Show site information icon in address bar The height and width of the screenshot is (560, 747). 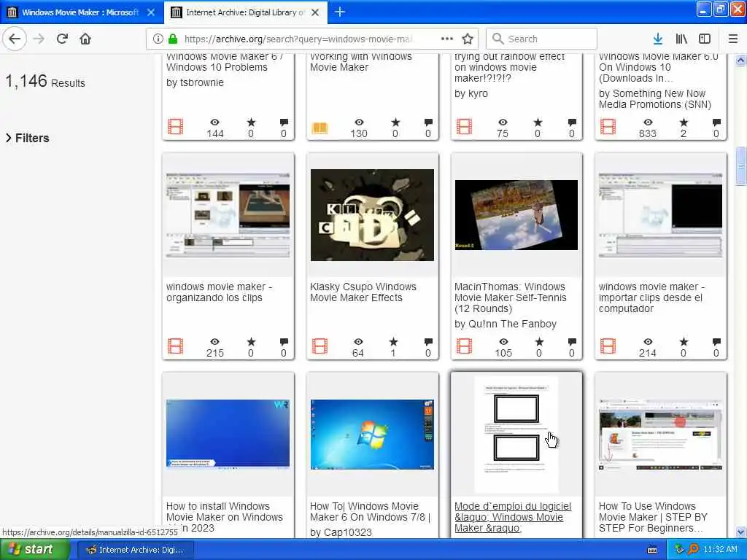click(x=158, y=39)
